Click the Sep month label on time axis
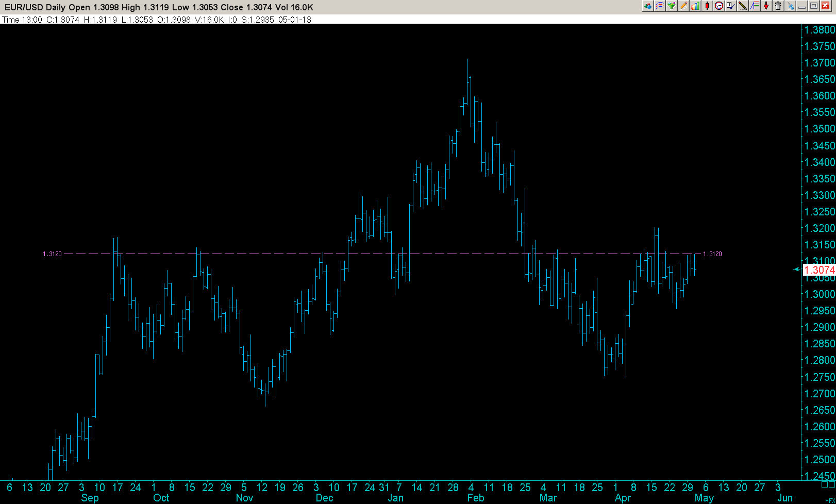Screen dimensions: 836x504 [90, 498]
